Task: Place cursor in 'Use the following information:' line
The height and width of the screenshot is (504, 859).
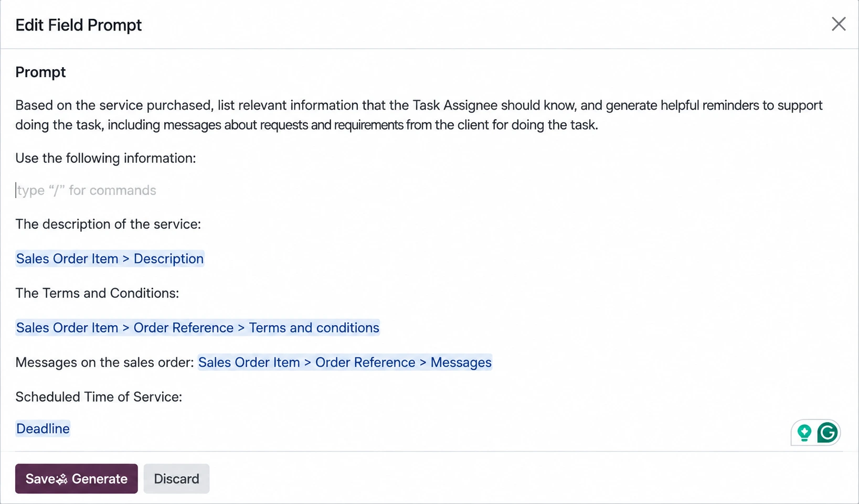Action: pyautogui.click(x=105, y=158)
